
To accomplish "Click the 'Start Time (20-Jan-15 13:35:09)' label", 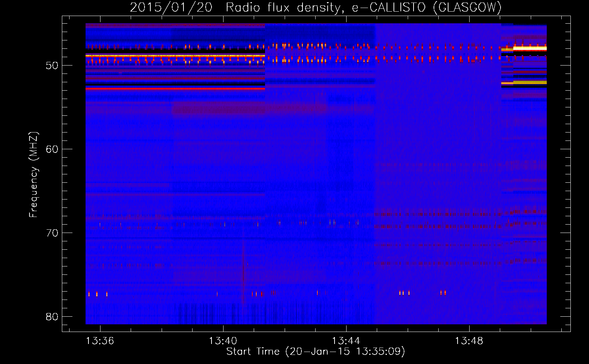I will pos(316,352).
